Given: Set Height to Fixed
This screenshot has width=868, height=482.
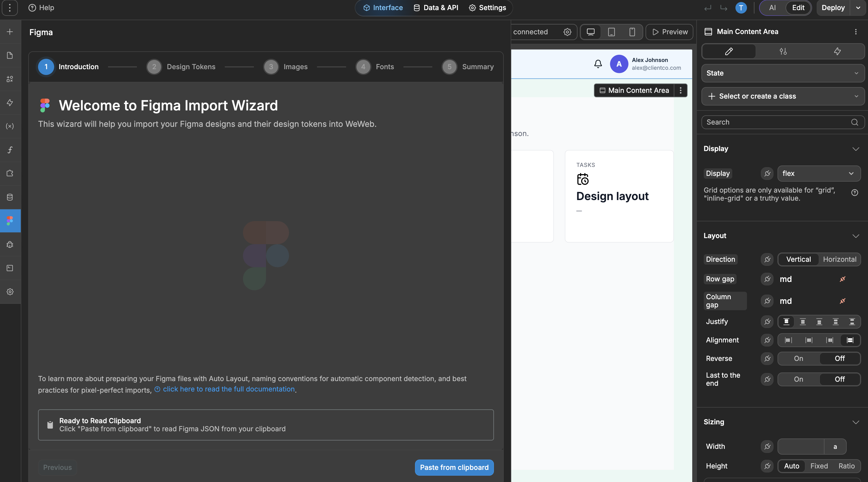Looking at the screenshot, I should click(819, 466).
